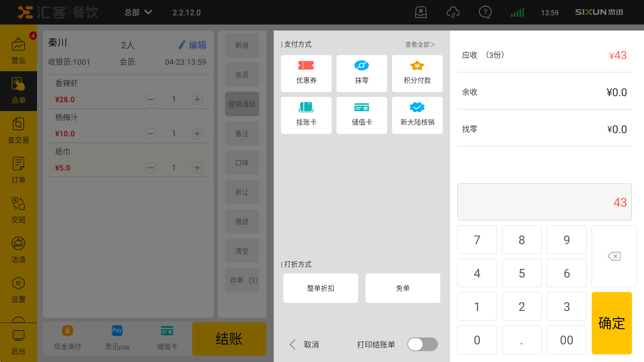This screenshot has height=362, width=644.
Task: Go back with the 取消 chevron
Action: (x=304, y=344)
